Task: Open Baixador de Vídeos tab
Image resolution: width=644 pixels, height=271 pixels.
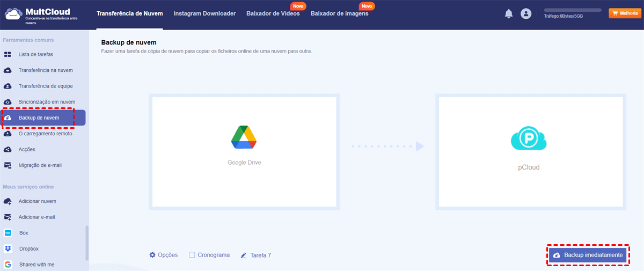Action: [x=273, y=13]
